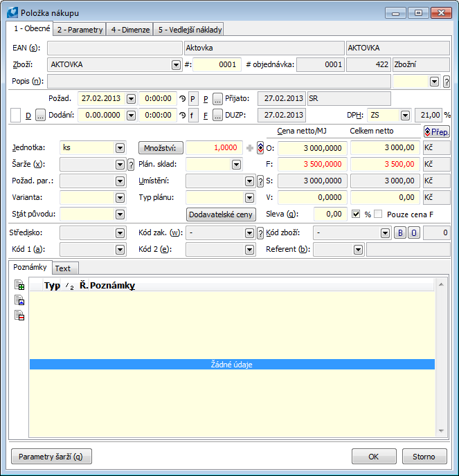459x476 pixels.
Task: Open the Kód zboží dropdown
Action: (x=385, y=233)
